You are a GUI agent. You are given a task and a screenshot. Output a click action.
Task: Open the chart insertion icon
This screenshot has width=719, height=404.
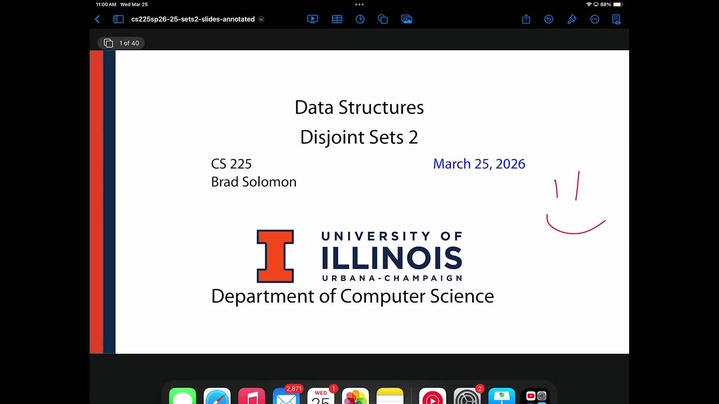tap(360, 19)
